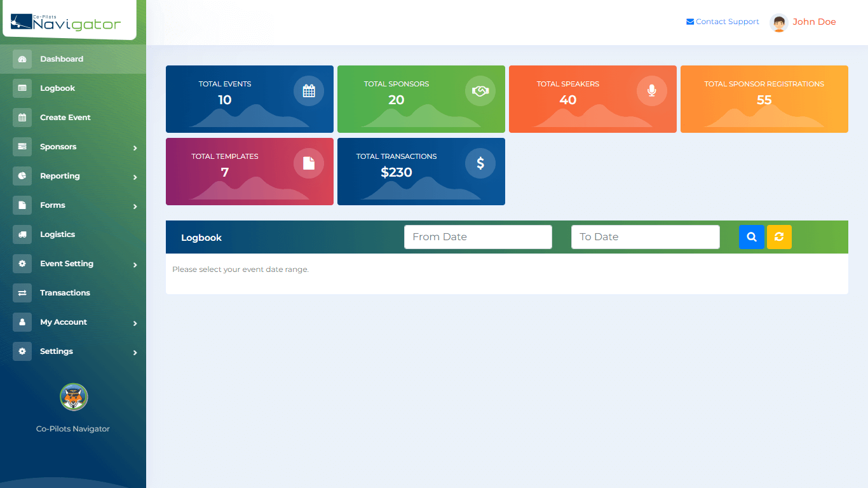Go to Create Event in sidebar
This screenshot has height=488, width=868.
[65, 118]
